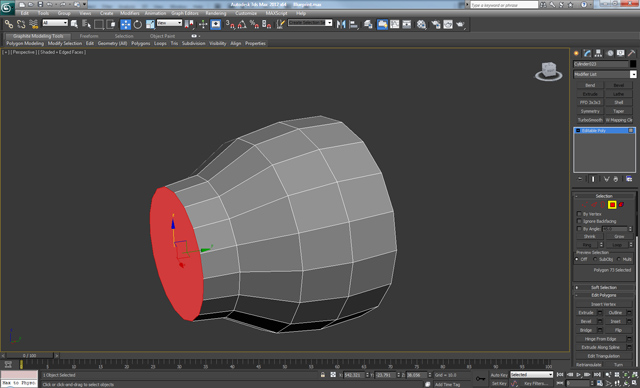Screen dimensions: 640x388
Task: Open the Polygon Modeling ribbon panel
Action: point(25,43)
